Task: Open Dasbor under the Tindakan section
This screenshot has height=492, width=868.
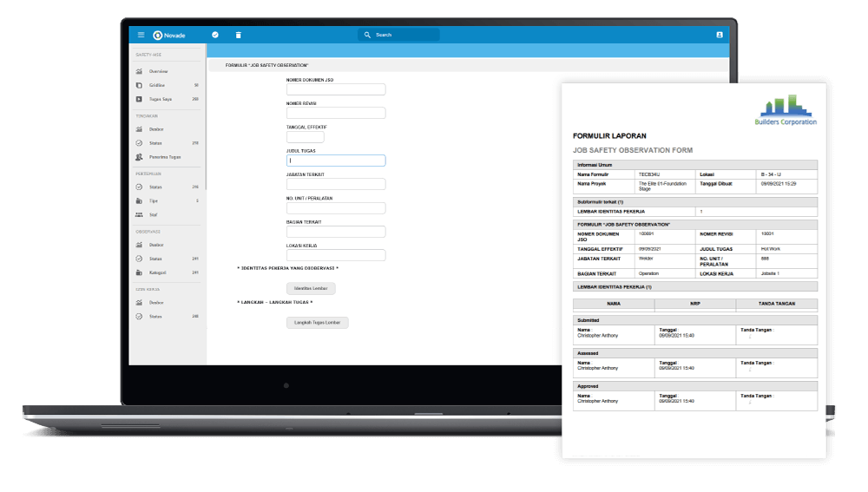Action: [156, 128]
